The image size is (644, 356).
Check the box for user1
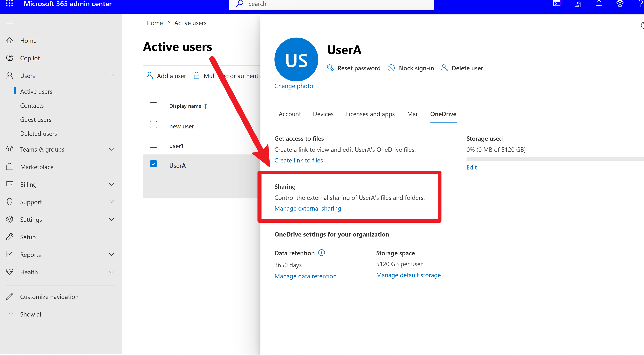pyautogui.click(x=153, y=144)
